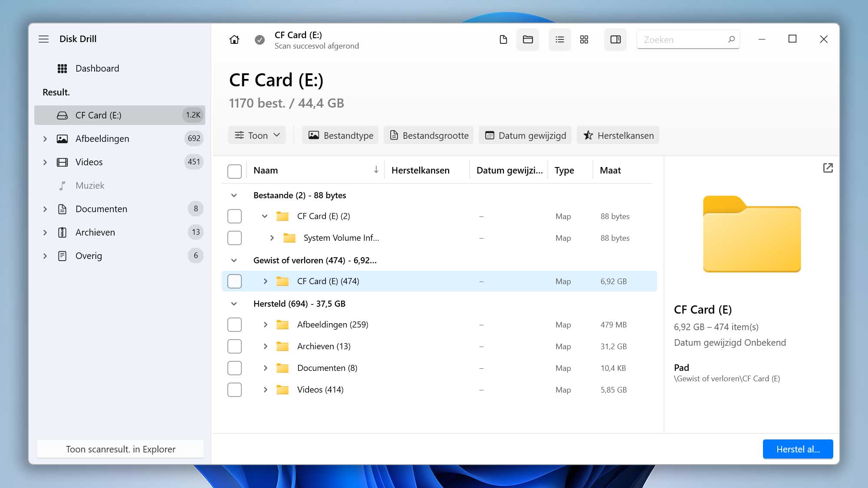Expand the CF Card (E) (474) folder

pos(265,281)
